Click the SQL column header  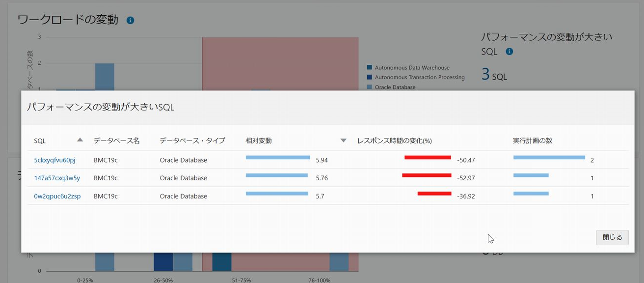coord(40,141)
